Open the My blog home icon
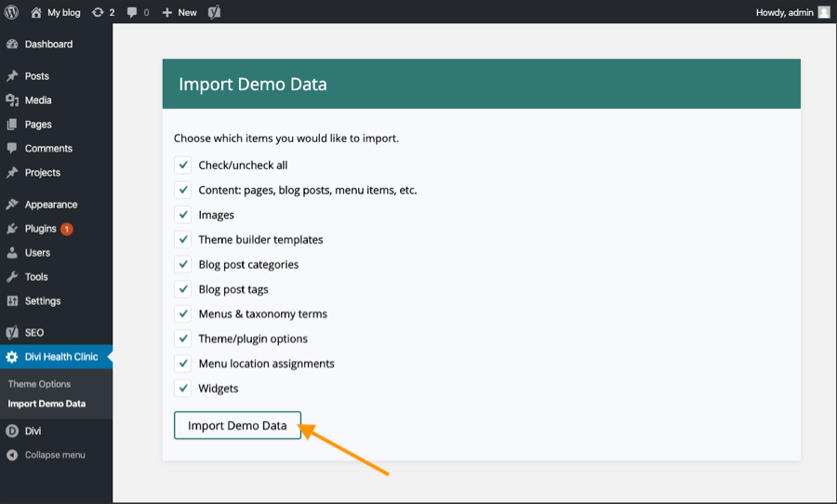The height and width of the screenshot is (504, 837). 35,12
